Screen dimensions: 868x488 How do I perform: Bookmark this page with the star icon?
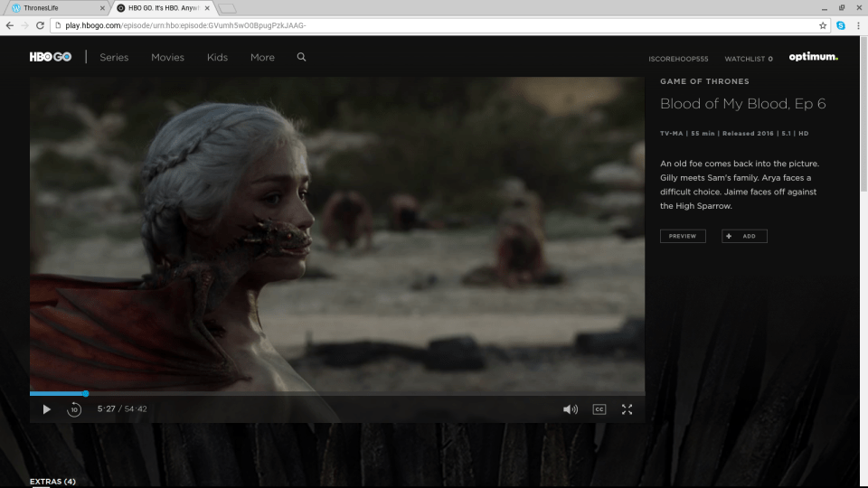click(x=823, y=25)
